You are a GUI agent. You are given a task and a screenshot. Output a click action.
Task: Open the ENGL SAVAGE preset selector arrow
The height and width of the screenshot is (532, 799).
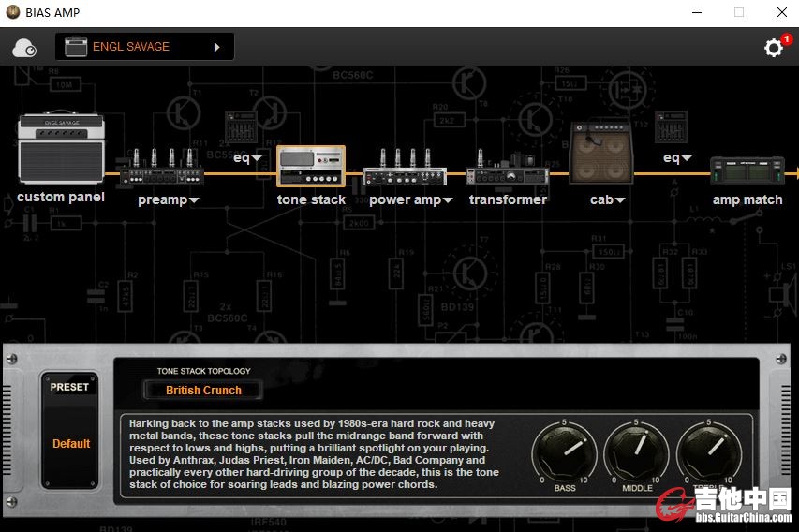pos(217,47)
